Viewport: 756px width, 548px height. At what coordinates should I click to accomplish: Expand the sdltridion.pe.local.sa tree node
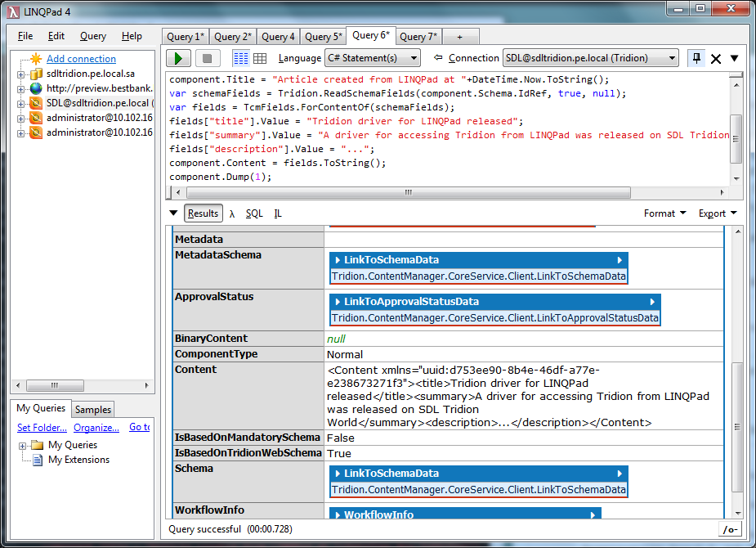(x=21, y=74)
